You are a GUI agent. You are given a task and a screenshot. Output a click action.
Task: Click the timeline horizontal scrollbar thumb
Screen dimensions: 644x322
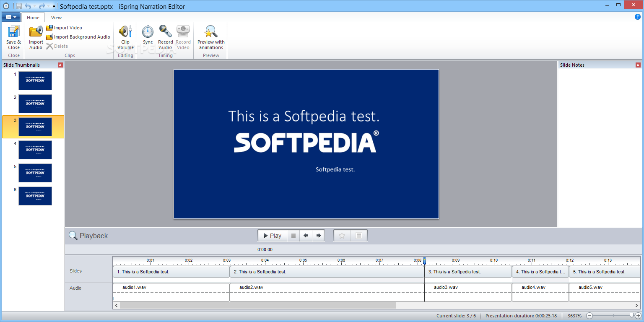(257, 306)
